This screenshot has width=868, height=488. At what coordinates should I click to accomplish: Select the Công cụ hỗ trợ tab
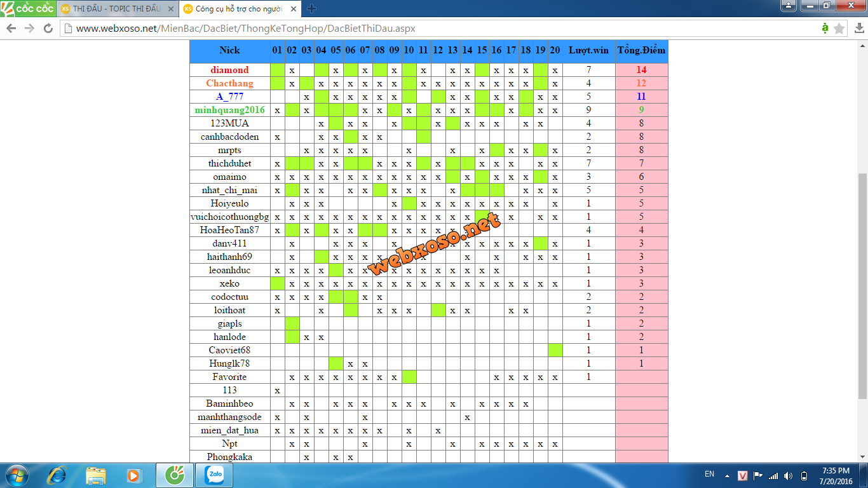click(x=238, y=9)
